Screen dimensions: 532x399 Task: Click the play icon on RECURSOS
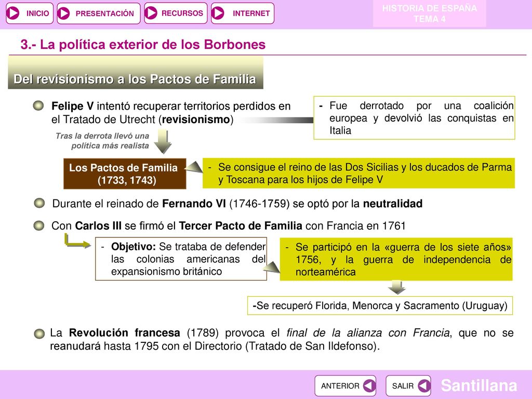pyautogui.click(x=151, y=13)
